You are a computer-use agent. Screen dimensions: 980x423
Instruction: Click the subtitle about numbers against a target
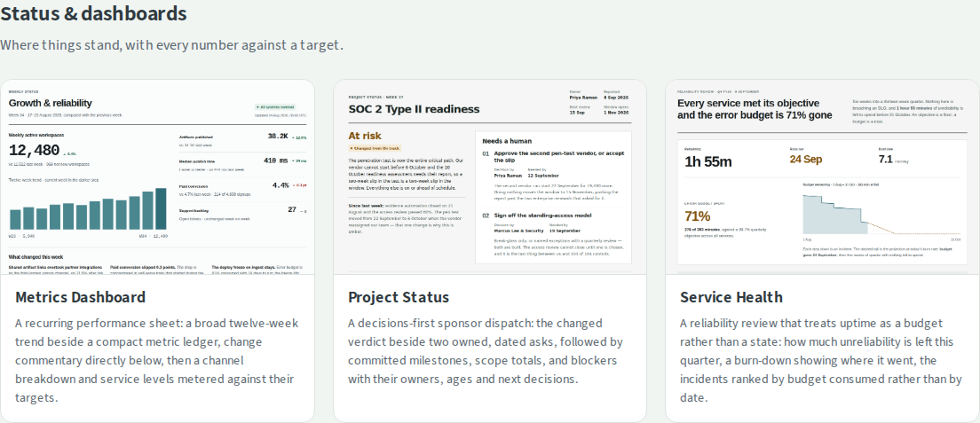[x=172, y=45]
